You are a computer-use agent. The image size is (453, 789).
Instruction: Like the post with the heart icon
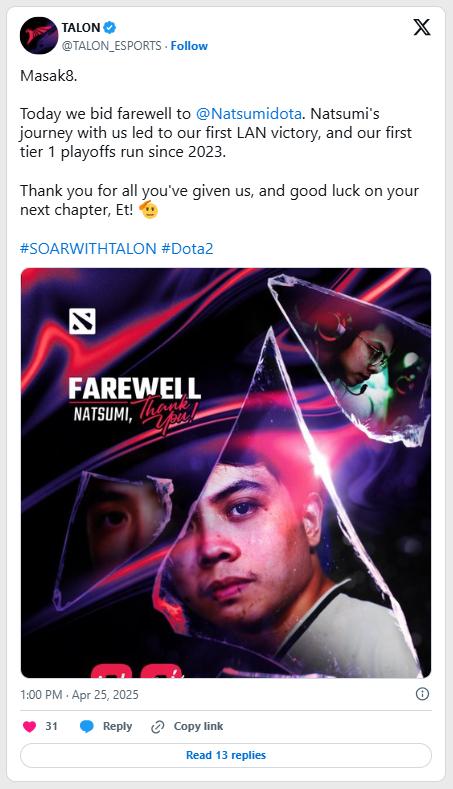30,726
